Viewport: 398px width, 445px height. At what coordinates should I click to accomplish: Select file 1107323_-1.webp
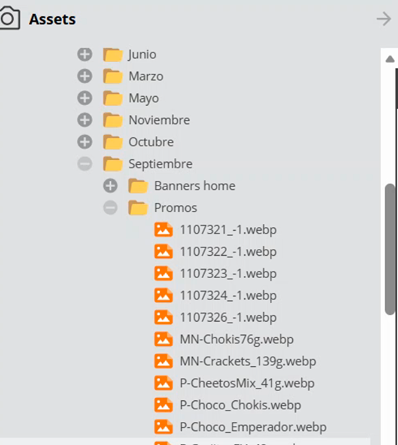[x=228, y=274]
